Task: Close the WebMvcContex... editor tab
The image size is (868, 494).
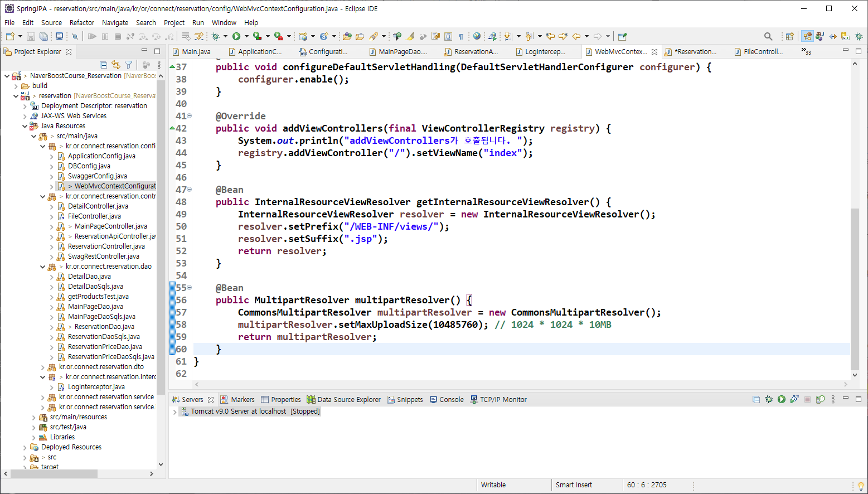Action: click(654, 51)
